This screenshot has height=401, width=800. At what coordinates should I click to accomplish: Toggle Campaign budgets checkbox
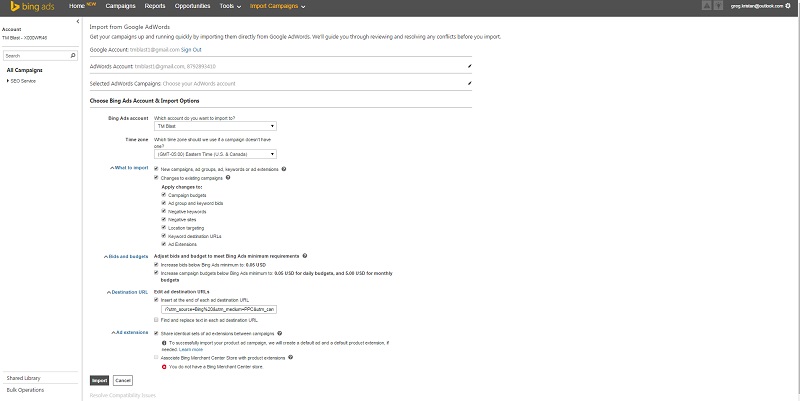[164, 195]
